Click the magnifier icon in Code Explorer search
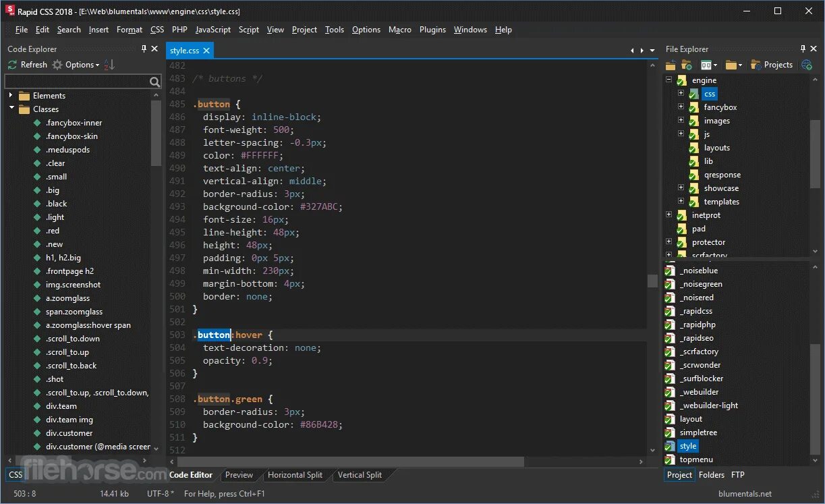825x504 pixels. pyautogui.click(x=155, y=82)
